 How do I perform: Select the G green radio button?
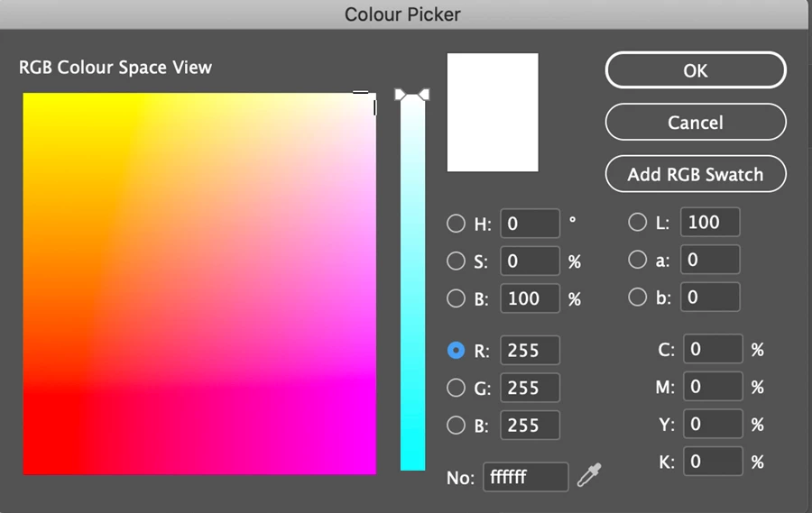[x=457, y=389]
